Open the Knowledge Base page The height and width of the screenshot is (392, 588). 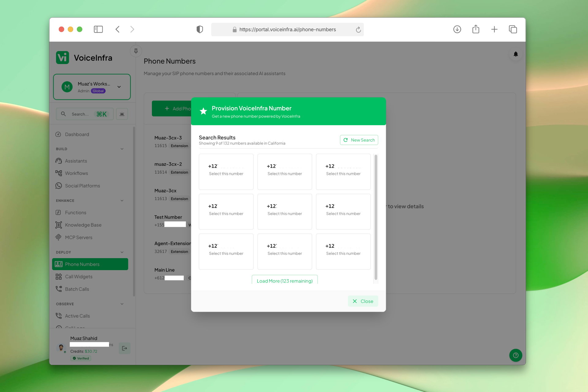click(90, 225)
